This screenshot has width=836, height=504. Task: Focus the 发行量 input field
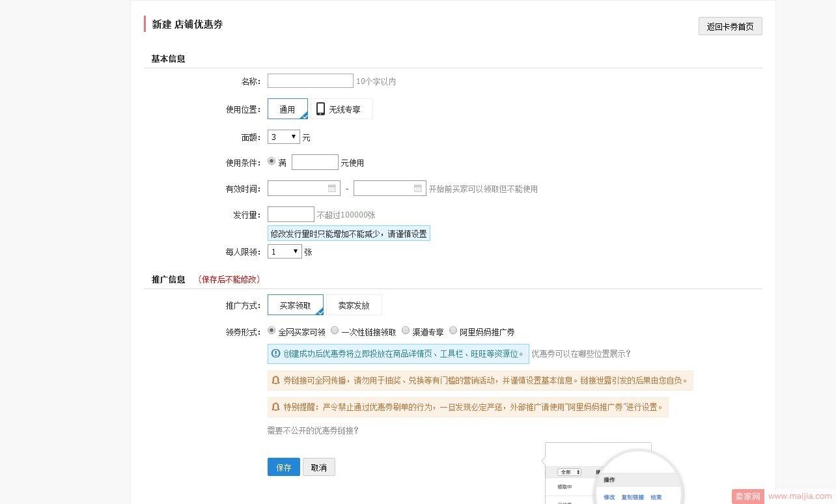(x=291, y=214)
